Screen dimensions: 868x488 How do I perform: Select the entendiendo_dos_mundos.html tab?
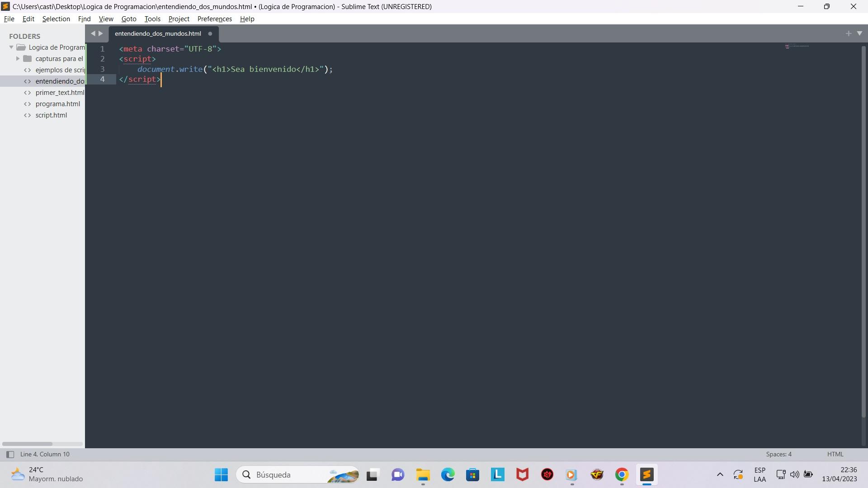[x=158, y=33]
